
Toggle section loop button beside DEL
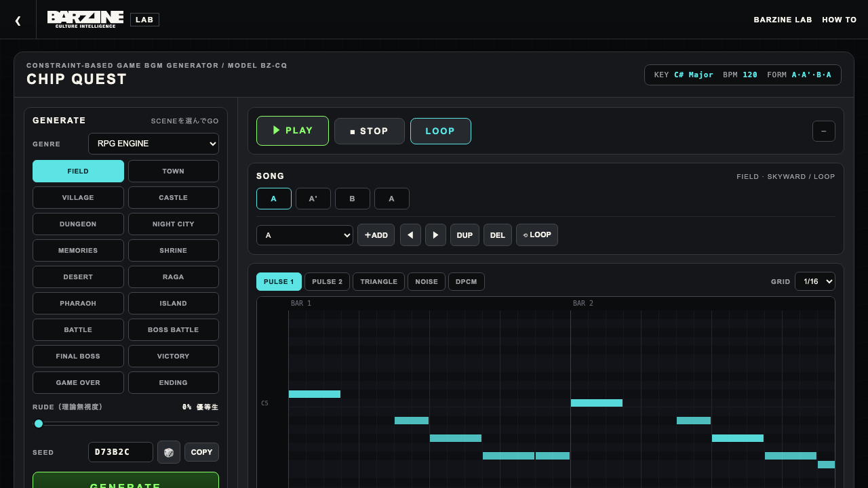[537, 235]
